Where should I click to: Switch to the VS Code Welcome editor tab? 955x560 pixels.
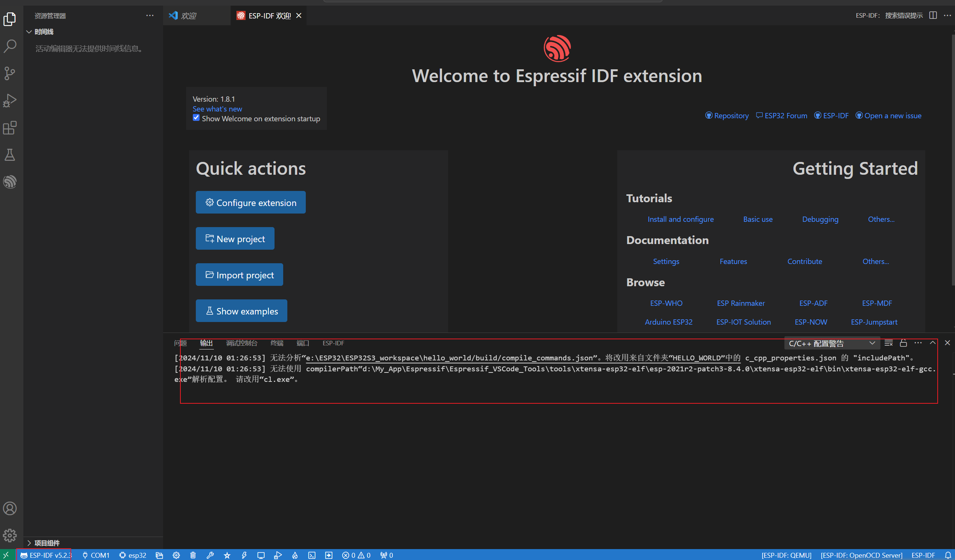click(x=188, y=15)
